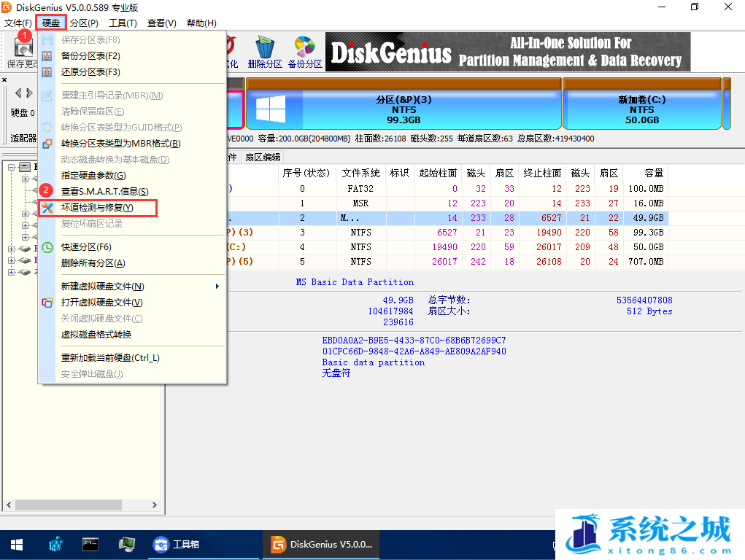Image resolution: width=745 pixels, height=560 pixels.
Task: Select 关闭虚拟硬盘文件(C) menu entry
Action: pyautogui.click(x=132, y=319)
